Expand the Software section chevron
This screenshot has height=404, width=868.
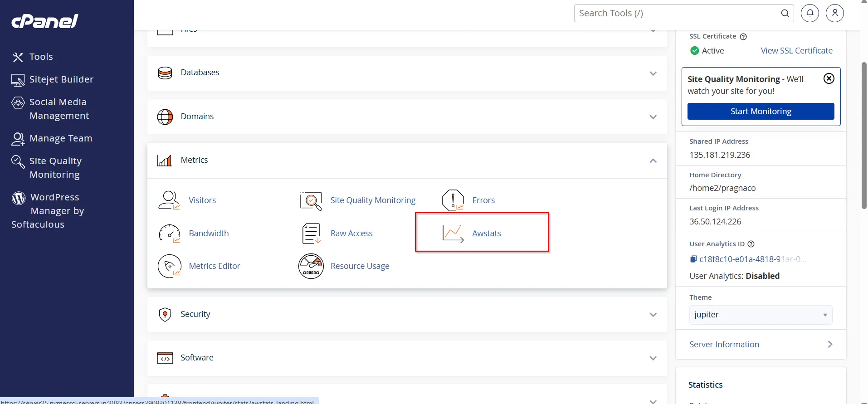coord(653,358)
